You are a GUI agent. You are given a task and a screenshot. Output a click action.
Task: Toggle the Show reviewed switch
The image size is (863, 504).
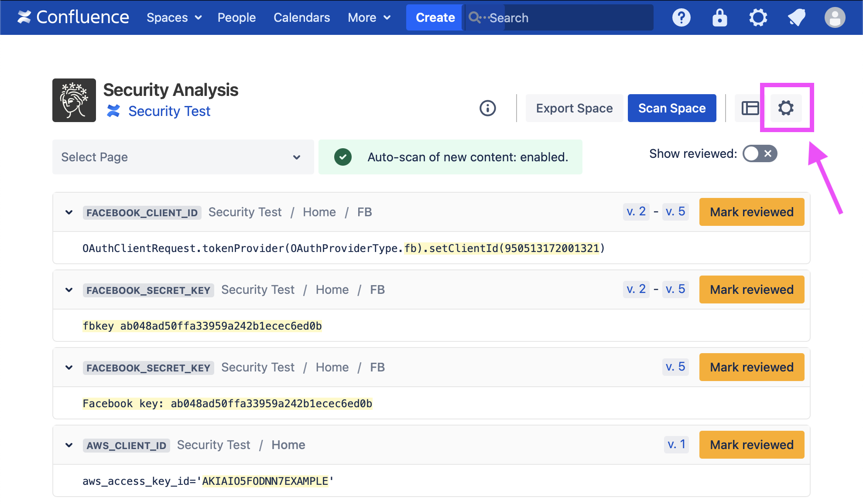760,153
